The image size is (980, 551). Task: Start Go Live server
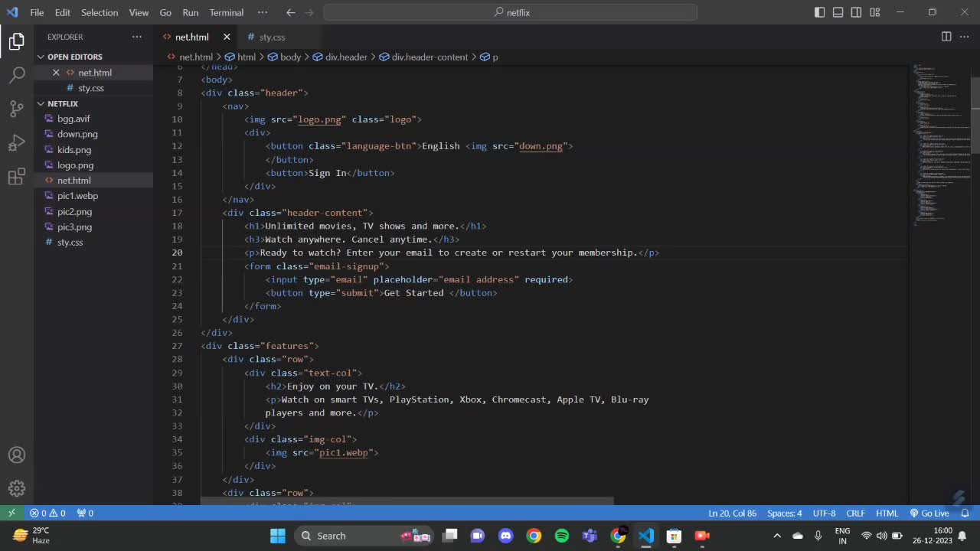[929, 513]
